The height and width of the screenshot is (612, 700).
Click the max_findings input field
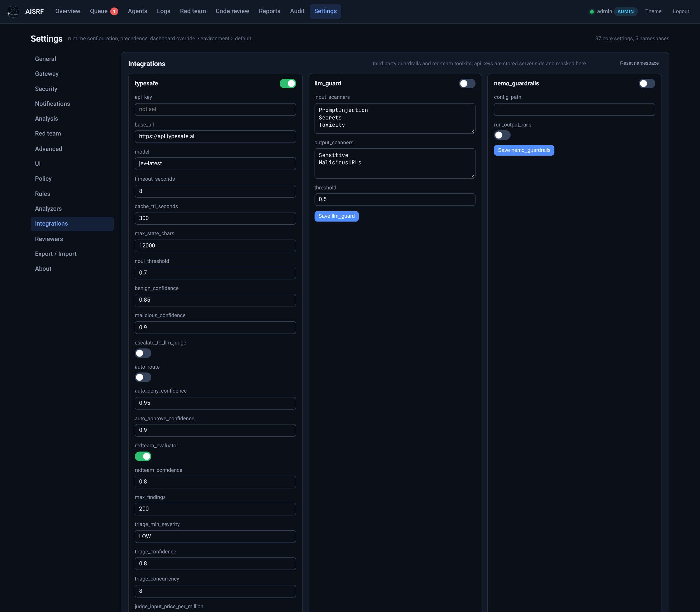point(215,509)
